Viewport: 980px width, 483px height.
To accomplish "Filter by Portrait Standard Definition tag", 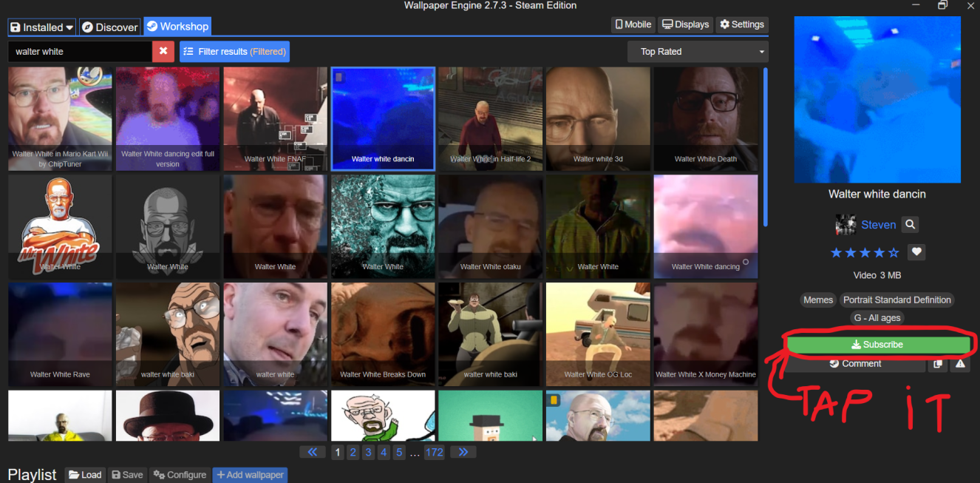I will pos(897,300).
